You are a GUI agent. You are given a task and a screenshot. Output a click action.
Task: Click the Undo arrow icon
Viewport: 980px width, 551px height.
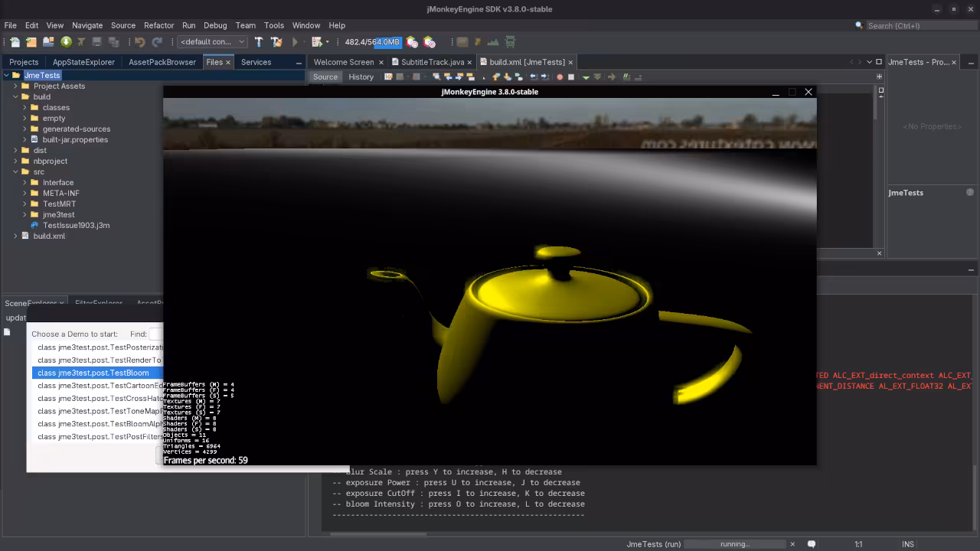click(139, 42)
